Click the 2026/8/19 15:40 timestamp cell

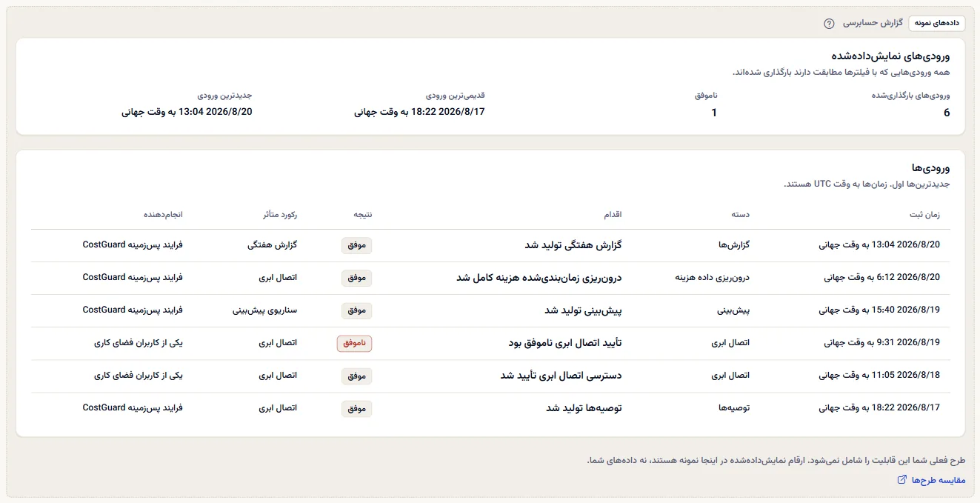[x=879, y=310]
